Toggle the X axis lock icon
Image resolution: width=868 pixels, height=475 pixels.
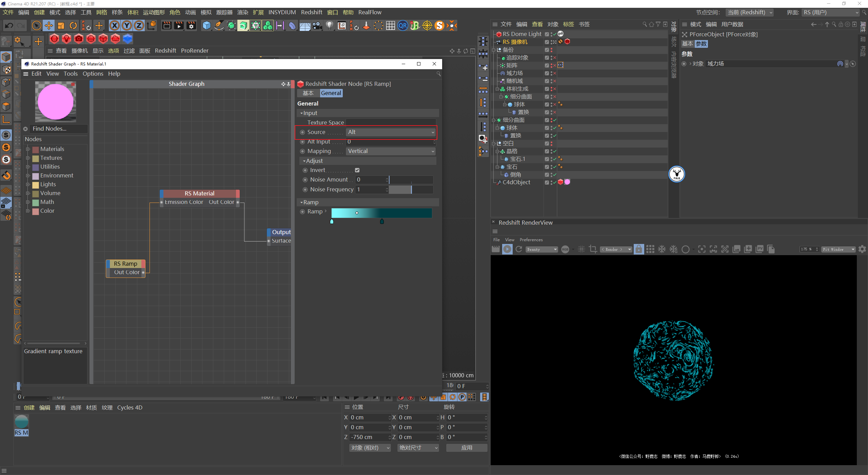115,25
